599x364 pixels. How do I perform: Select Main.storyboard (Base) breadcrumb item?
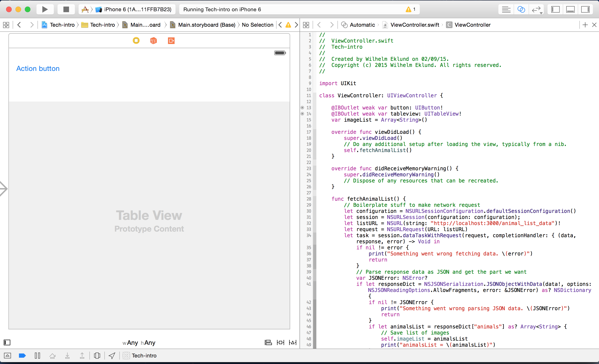206,25
